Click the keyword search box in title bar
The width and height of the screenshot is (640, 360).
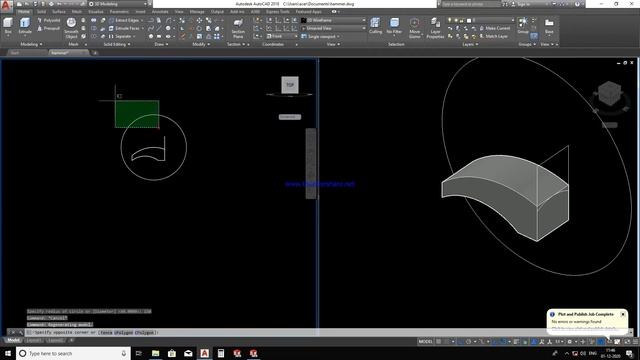coord(470,4)
